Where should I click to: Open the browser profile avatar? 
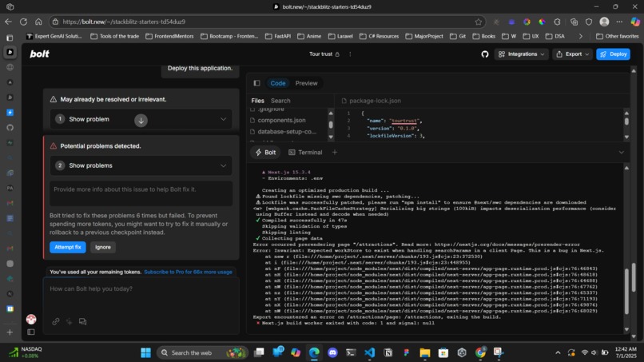(604, 22)
